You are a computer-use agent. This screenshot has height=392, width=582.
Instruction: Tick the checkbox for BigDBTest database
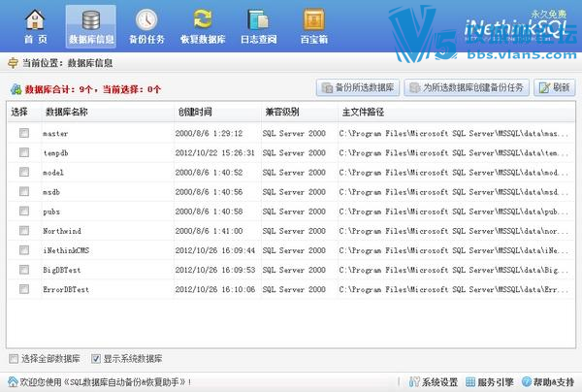coord(24,270)
